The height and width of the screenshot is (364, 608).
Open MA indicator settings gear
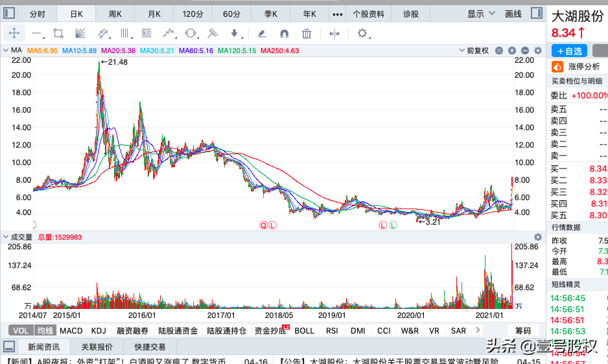tap(538, 51)
